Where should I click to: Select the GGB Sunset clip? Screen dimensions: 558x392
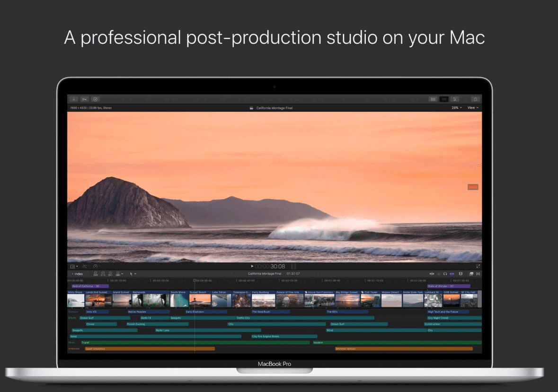point(451,298)
